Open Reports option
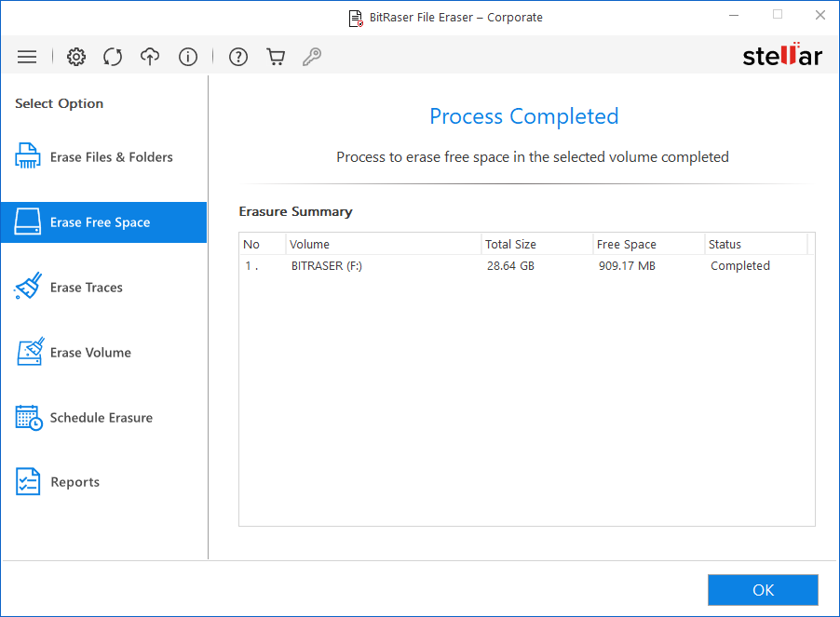 [103, 482]
